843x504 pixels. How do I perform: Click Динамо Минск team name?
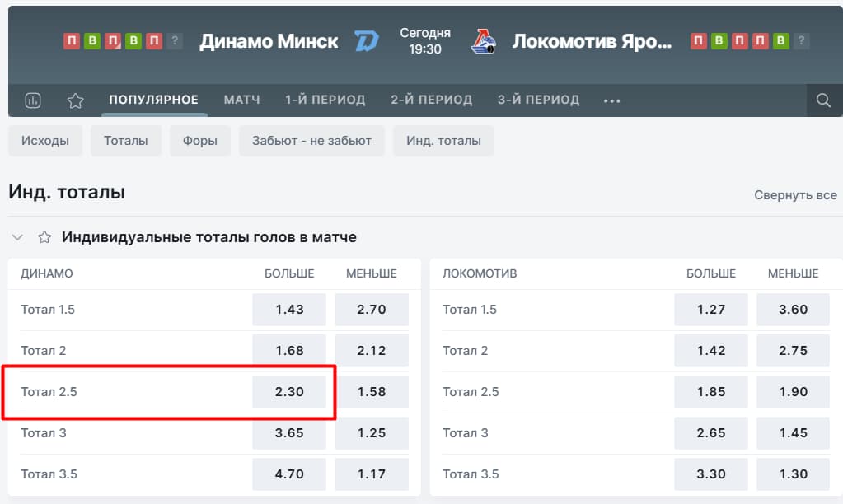tap(269, 41)
